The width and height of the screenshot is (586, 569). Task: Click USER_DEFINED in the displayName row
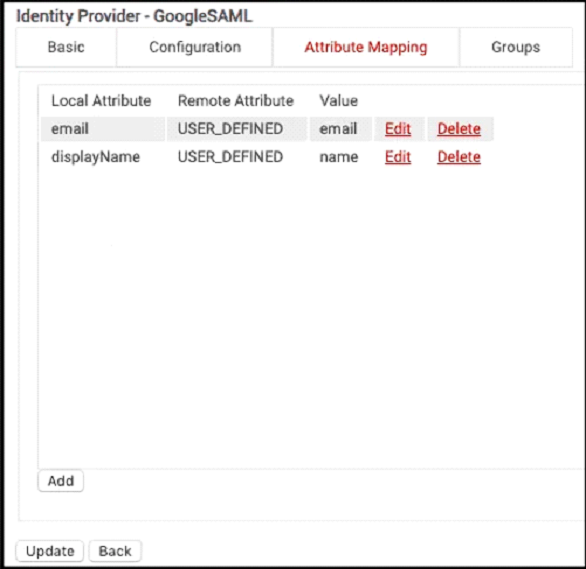[x=230, y=157]
